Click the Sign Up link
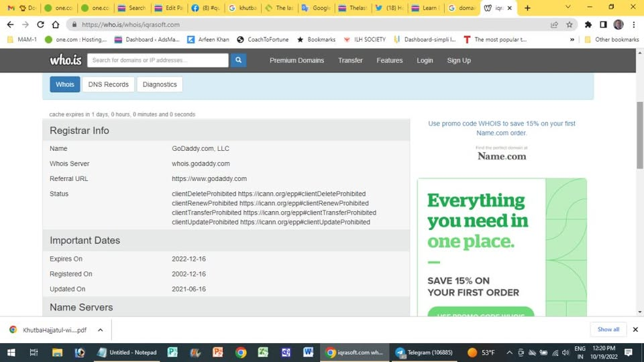644x362 pixels. [x=459, y=60]
